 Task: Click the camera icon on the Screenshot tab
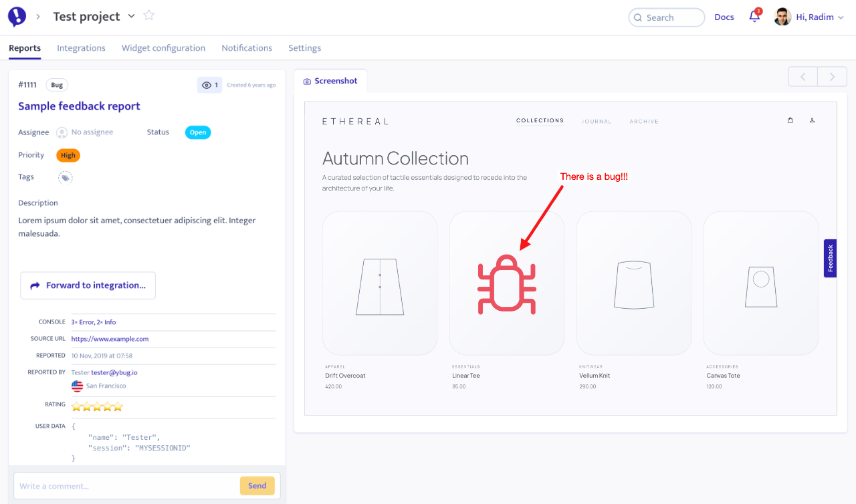[308, 80]
